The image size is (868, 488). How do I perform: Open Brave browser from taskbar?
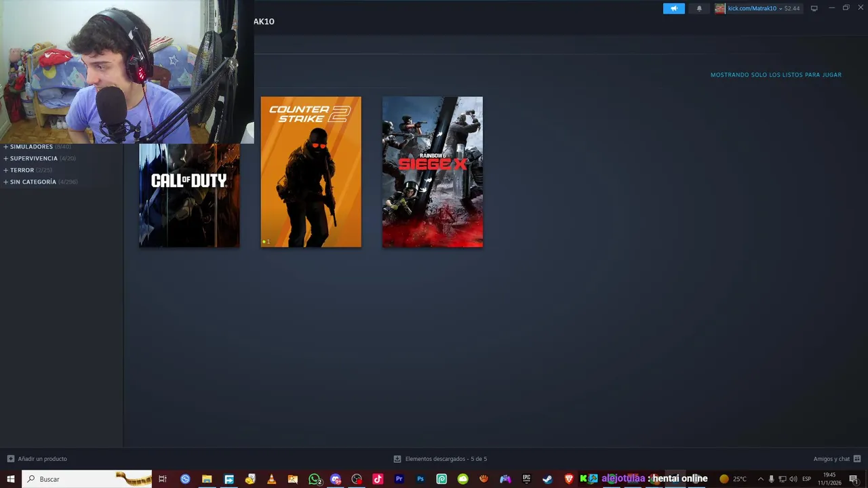click(x=569, y=479)
